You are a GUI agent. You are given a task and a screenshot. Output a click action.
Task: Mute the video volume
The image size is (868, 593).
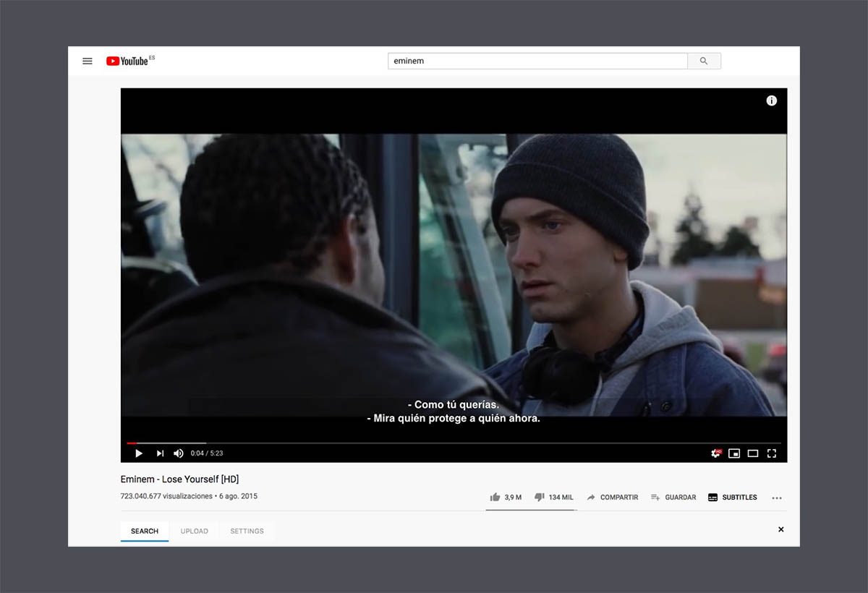pos(179,453)
